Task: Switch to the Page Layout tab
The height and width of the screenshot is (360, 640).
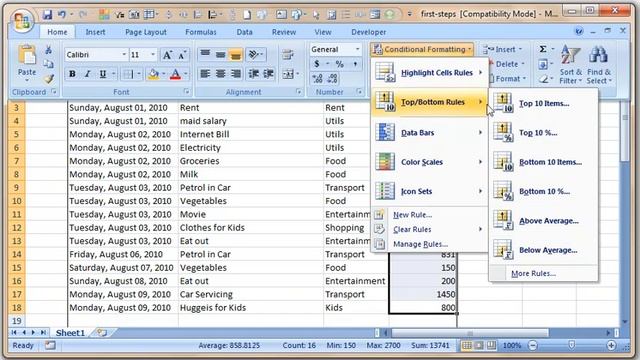Action: click(146, 32)
